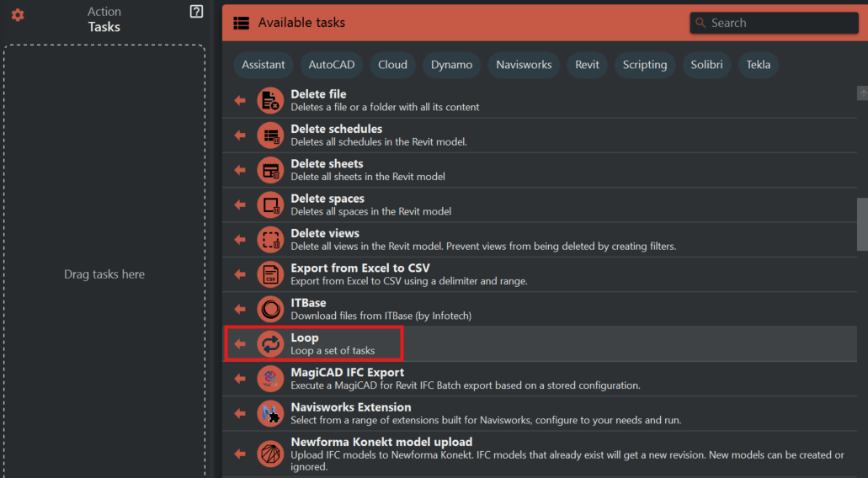Click the task list vertical scrollbar thumb
The height and width of the screenshot is (478, 868).
click(x=861, y=224)
